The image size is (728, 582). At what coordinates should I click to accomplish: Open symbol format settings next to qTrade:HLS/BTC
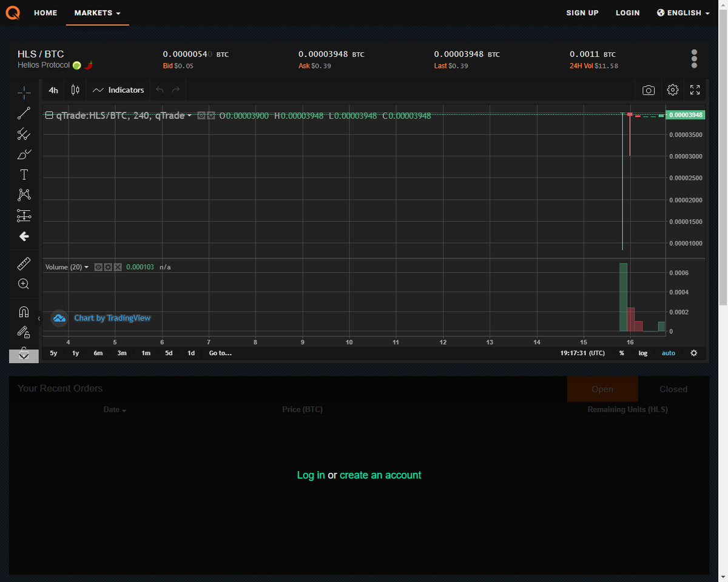pos(211,115)
